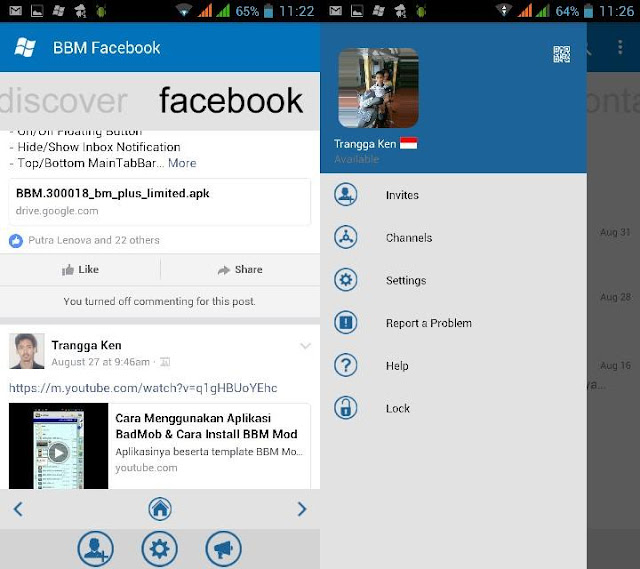Screen dimensions: 640x569
Task: Open Channels from the drawer menu
Action: pyautogui.click(x=453, y=238)
